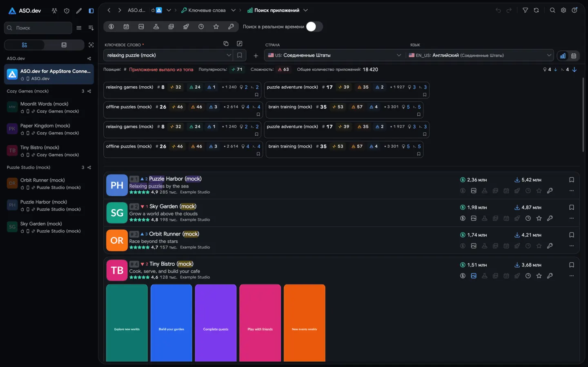Expand the Поиск приложений breadcrumb dropdown
Image resolution: width=588 pixels, height=367 pixels.
[305, 10]
